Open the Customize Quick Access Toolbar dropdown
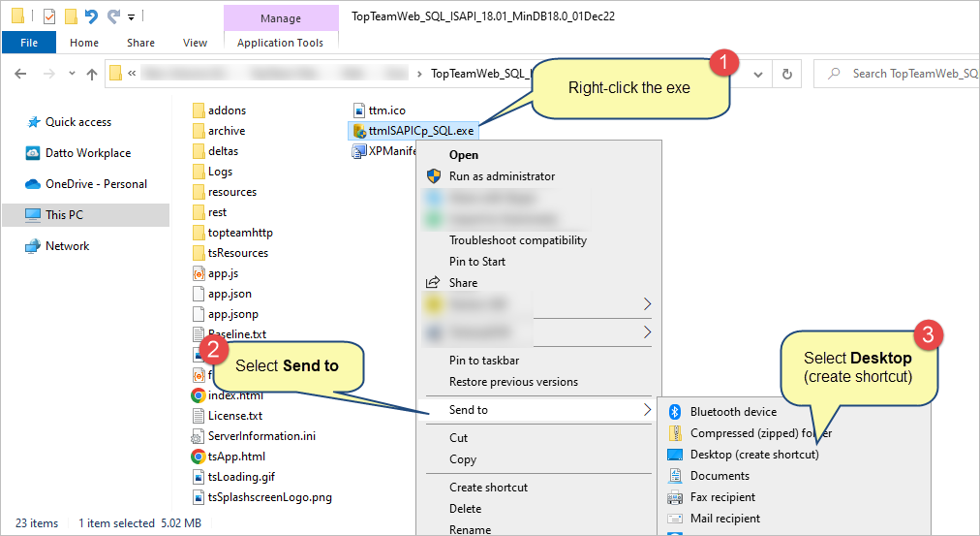 (x=132, y=17)
